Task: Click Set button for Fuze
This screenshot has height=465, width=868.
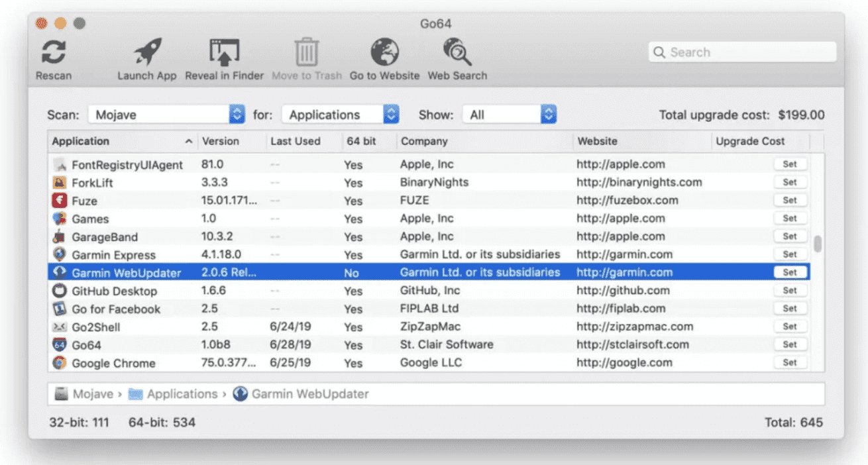Action: [x=790, y=200]
